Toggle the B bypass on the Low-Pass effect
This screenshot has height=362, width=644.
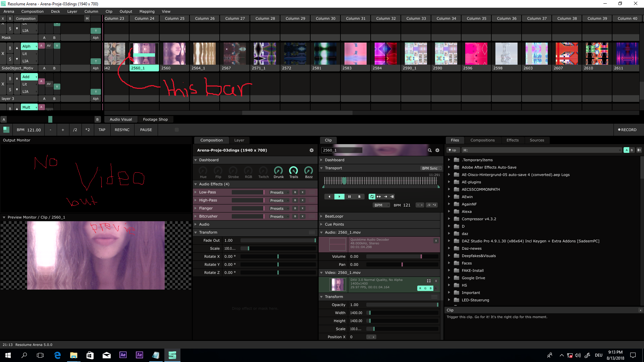pos(295,192)
